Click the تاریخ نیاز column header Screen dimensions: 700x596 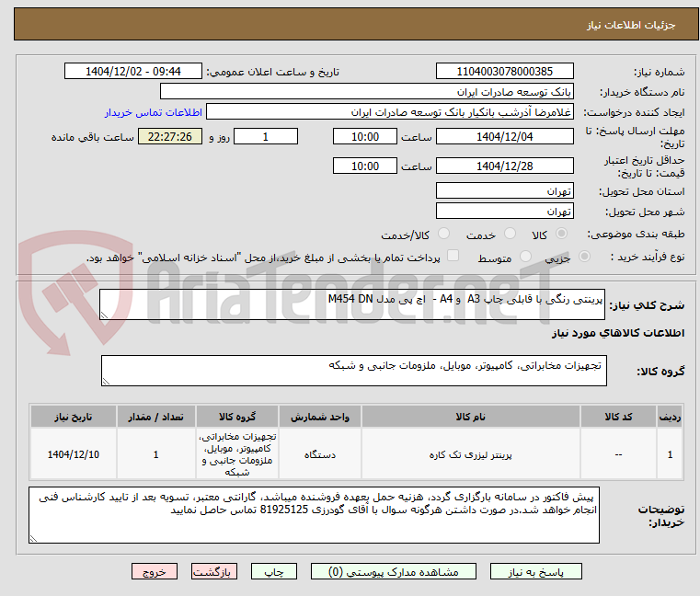(x=74, y=417)
